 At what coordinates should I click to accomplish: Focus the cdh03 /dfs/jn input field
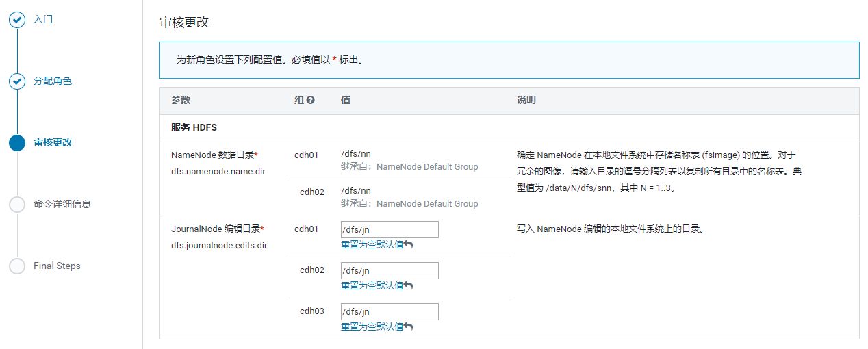(390, 312)
